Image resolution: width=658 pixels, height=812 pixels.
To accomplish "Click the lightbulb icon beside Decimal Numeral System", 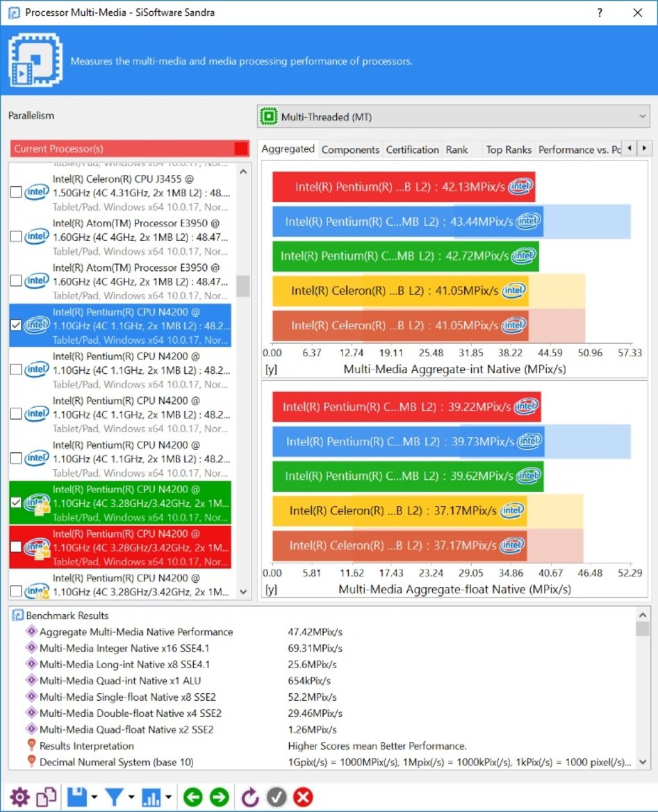I will click(31, 761).
